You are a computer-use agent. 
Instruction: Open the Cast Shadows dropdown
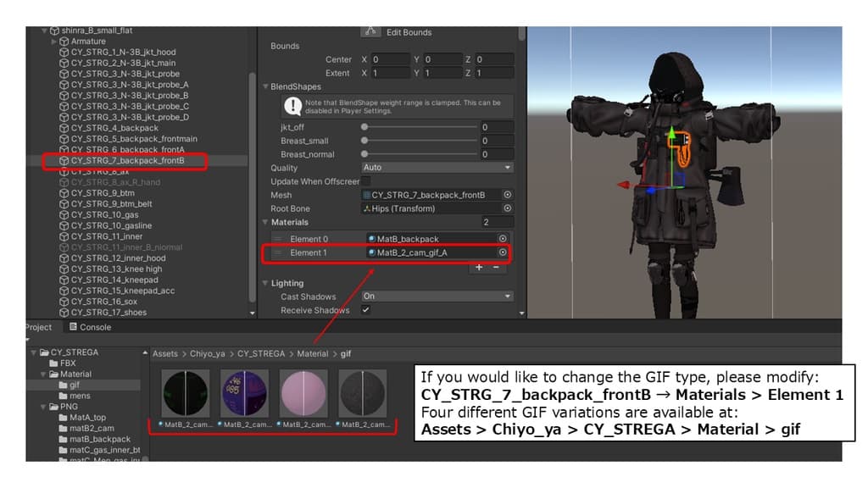click(x=437, y=297)
